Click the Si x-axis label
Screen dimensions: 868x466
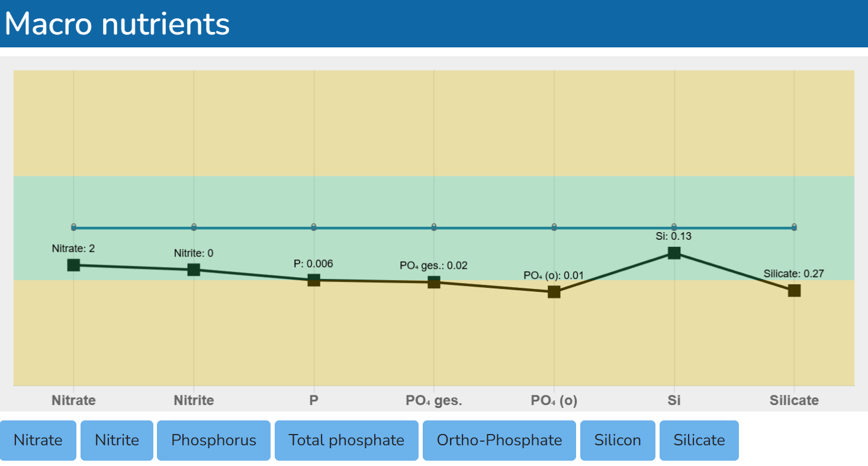coord(674,400)
